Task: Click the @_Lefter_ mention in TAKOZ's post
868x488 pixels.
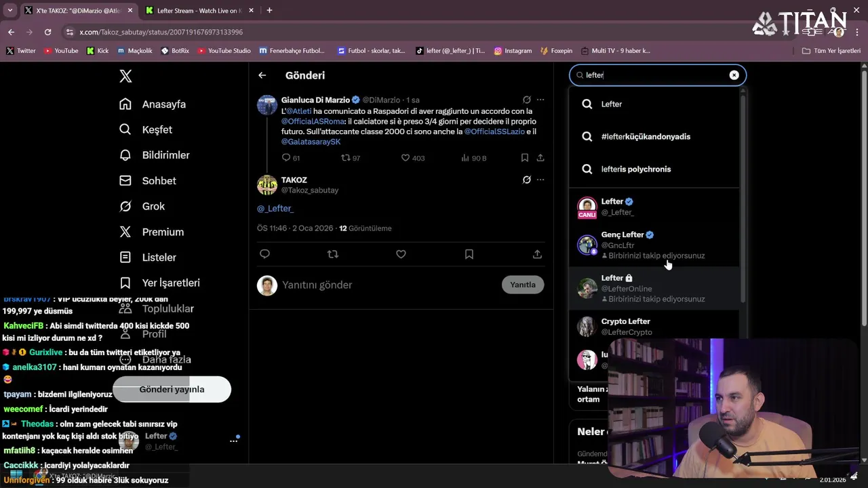Action: click(275, 209)
